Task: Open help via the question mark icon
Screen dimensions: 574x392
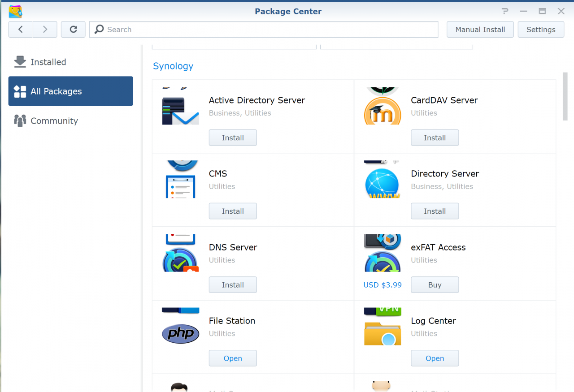Action: [x=504, y=11]
